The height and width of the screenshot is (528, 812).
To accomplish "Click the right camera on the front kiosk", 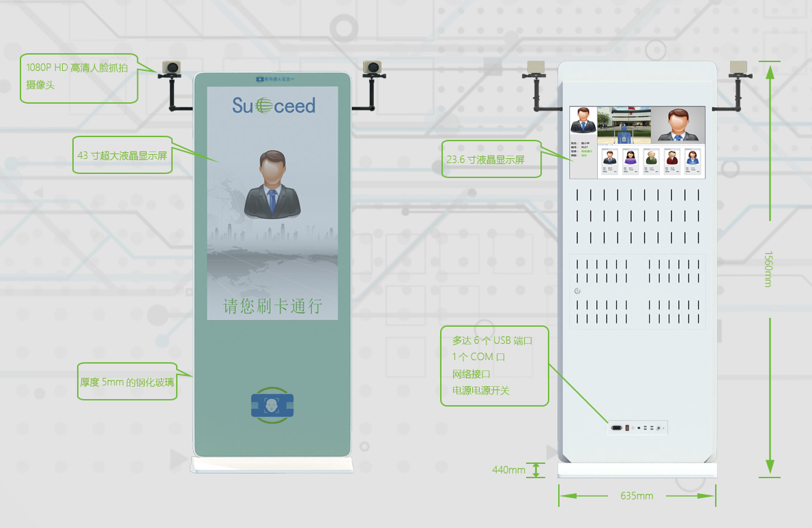I will (372, 68).
